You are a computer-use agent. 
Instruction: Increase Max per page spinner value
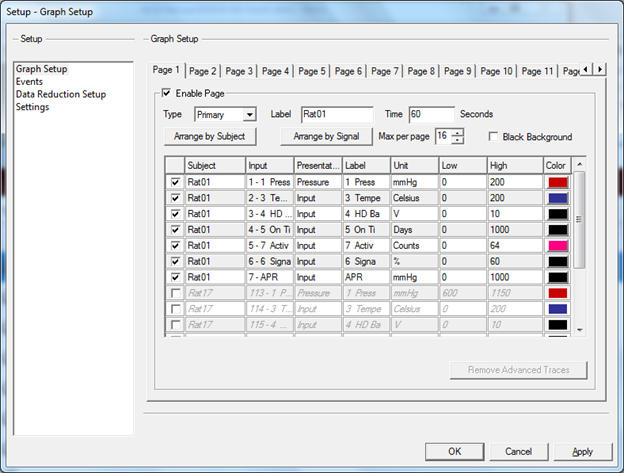click(458, 132)
